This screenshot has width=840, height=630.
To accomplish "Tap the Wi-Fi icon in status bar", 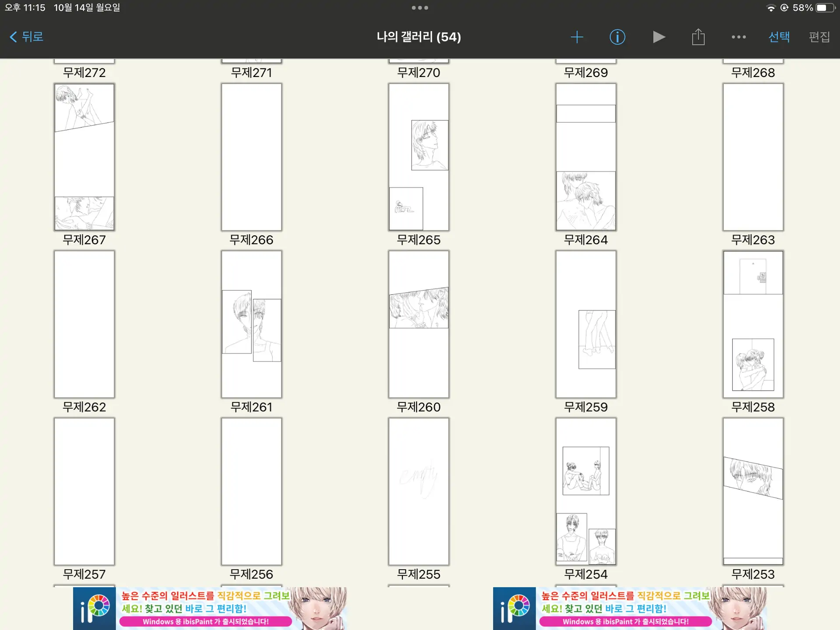I will point(771,8).
